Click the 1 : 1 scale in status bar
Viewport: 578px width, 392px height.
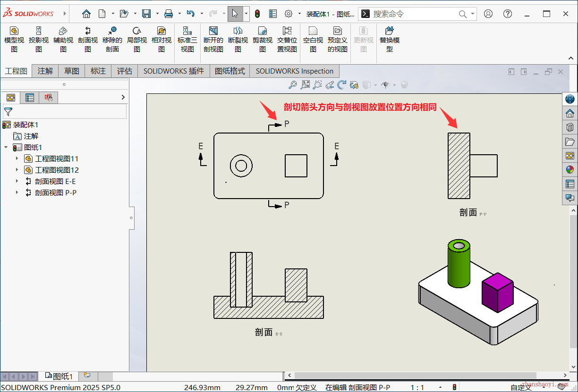tap(417, 387)
